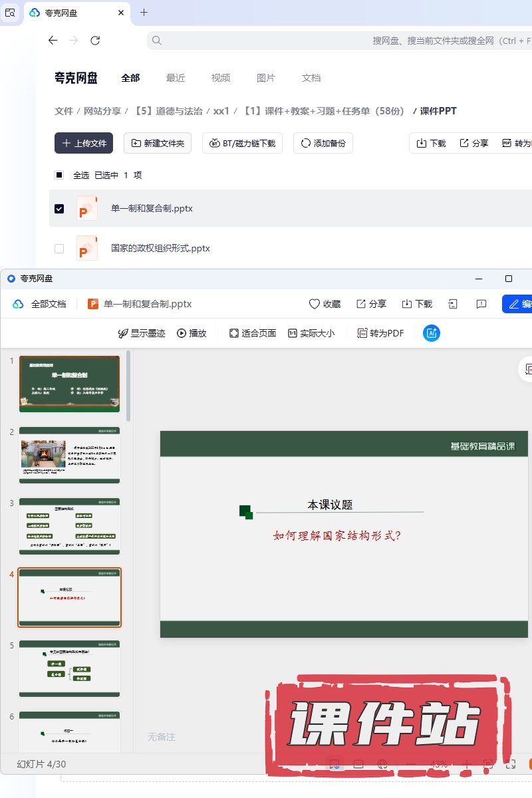Click the feedback message icon beside 下载
The width and height of the screenshot is (532, 798).
point(481,304)
